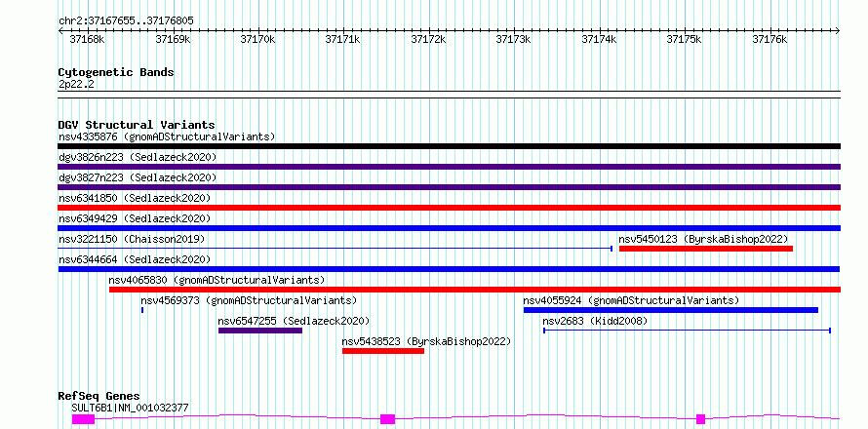Open the nsv4335876 (gnomADStructuralVariants) label
The height and width of the screenshot is (429, 868).
pyautogui.click(x=167, y=136)
